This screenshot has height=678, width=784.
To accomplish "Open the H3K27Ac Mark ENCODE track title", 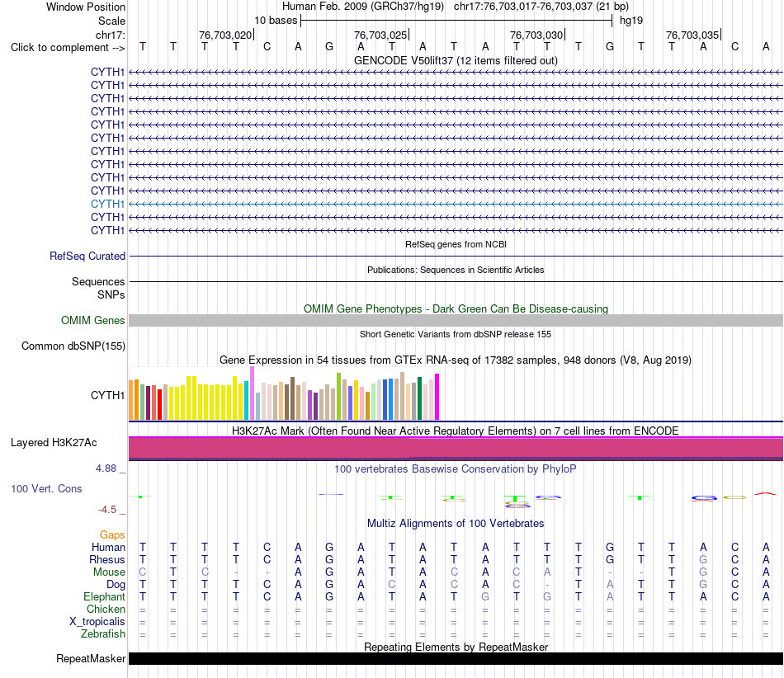I will click(x=456, y=431).
